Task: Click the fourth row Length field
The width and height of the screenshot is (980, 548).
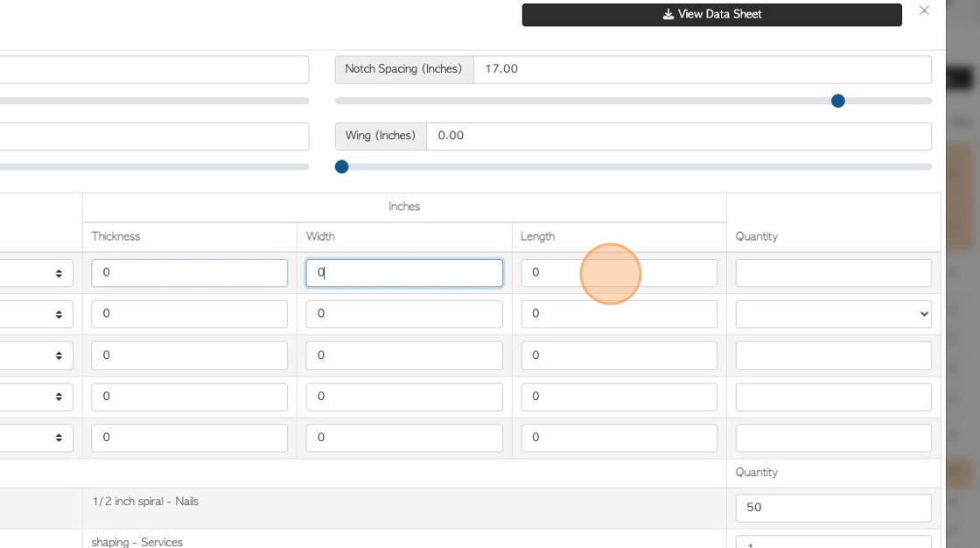Action: point(619,397)
